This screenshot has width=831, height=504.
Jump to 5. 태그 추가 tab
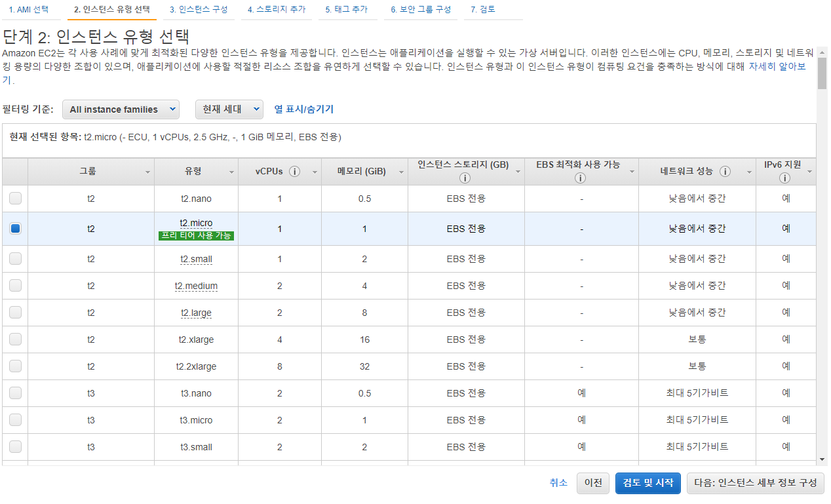(x=346, y=10)
